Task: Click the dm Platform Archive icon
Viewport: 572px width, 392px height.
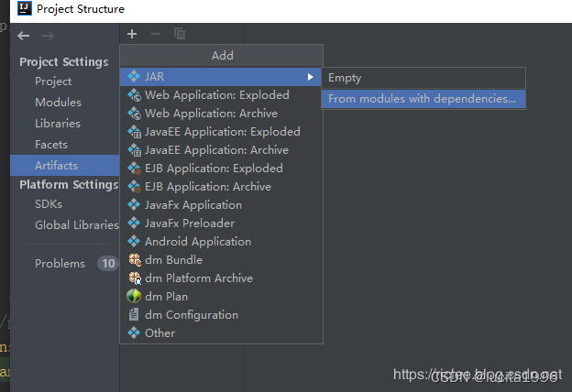Action: point(135,278)
